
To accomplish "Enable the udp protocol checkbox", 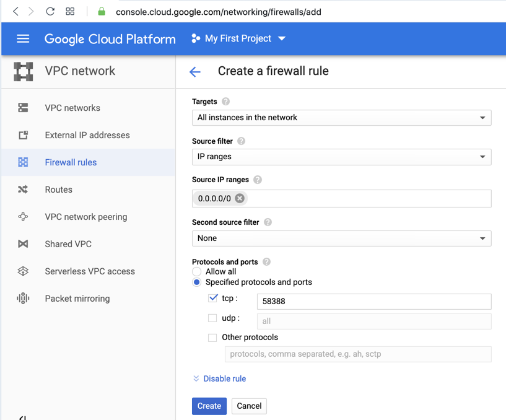I will coord(213,318).
